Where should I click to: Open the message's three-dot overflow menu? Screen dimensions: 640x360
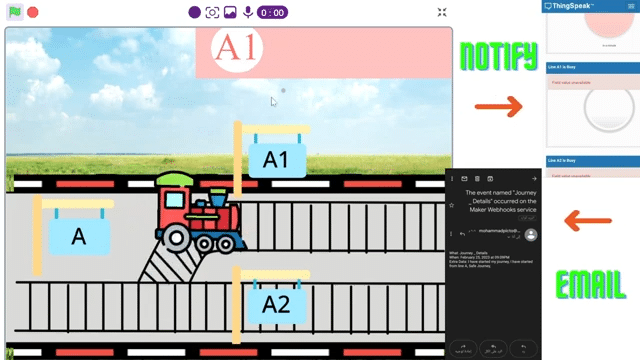(451, 234)
